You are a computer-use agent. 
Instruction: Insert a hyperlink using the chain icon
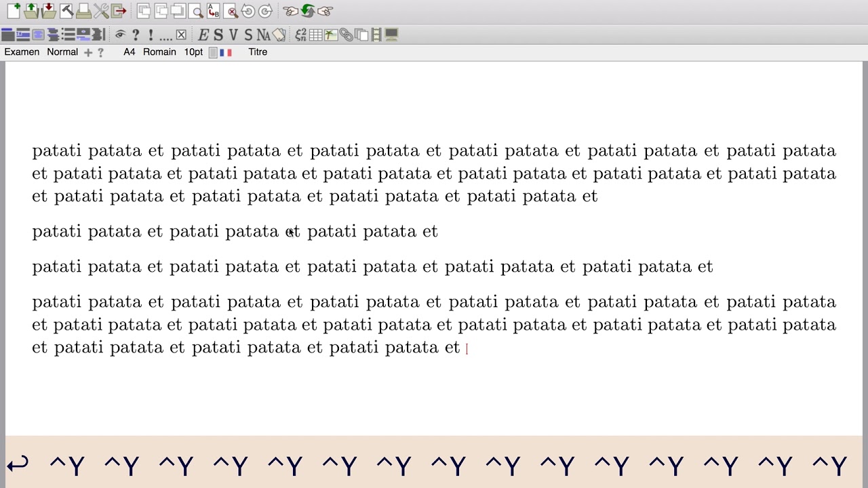[x=346, y=35]
